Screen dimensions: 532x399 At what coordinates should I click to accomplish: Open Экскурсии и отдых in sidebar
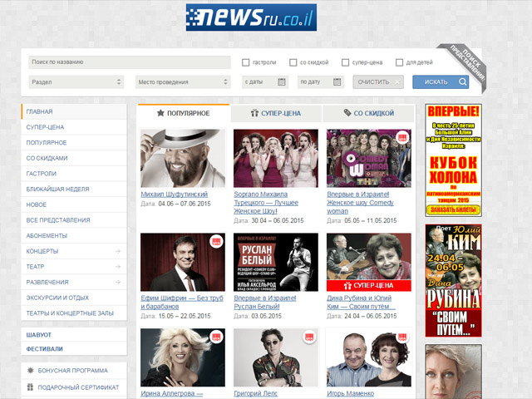[74, 298]
